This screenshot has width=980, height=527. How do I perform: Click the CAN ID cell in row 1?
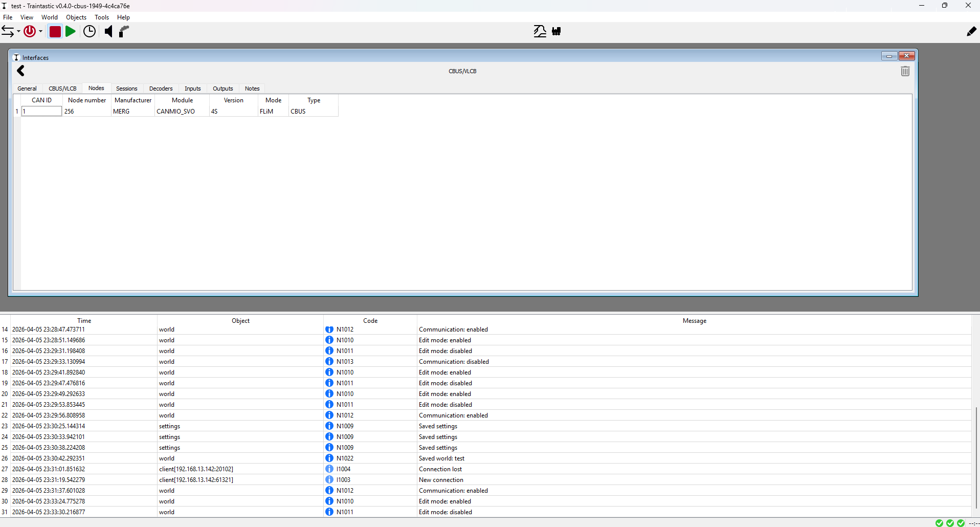pyautogui.click(x=41, y=112)
